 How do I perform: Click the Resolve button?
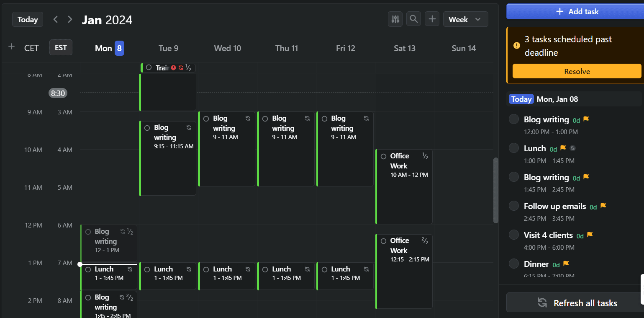[577, 72]
